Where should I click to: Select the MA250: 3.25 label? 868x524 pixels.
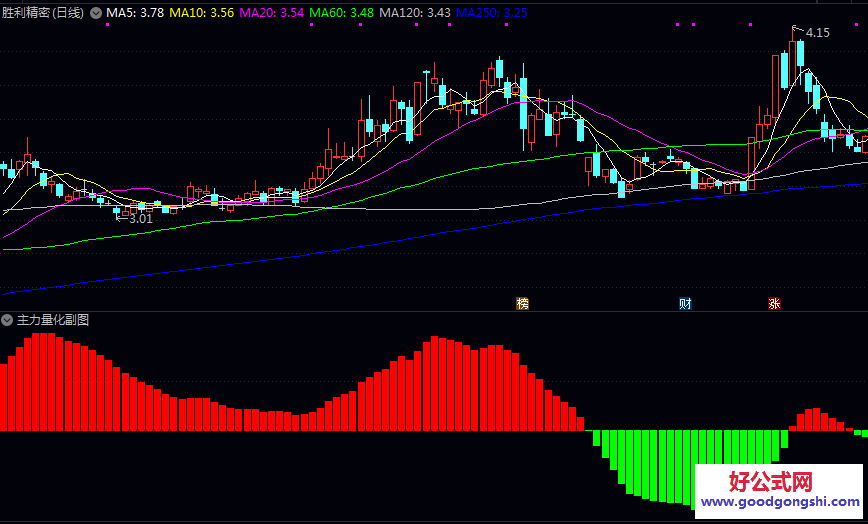pos(492,13)
